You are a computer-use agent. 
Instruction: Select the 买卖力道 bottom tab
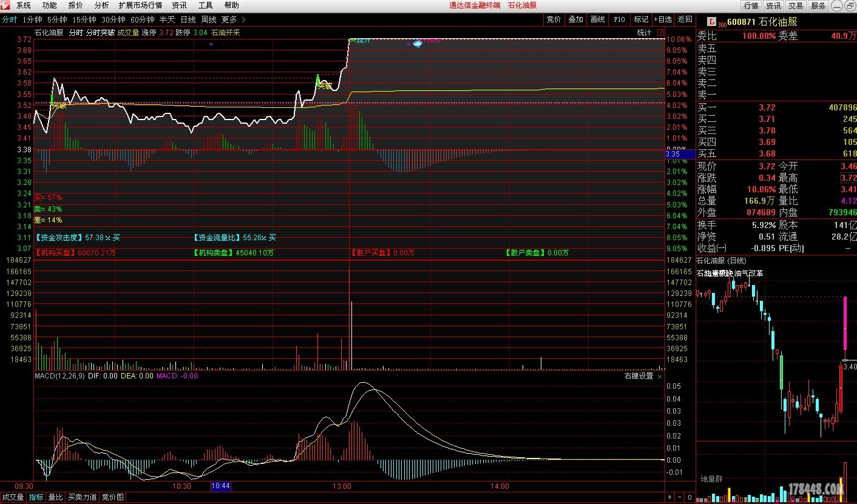(82, 497)
